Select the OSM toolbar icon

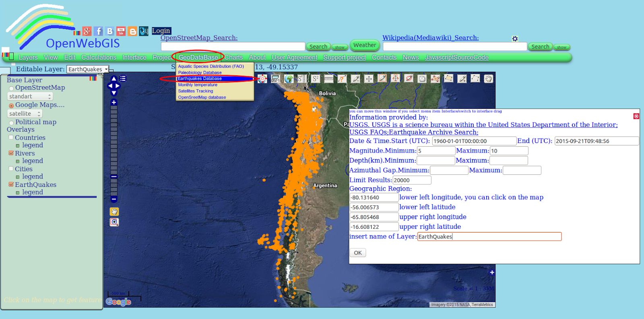tap(275, 79)
